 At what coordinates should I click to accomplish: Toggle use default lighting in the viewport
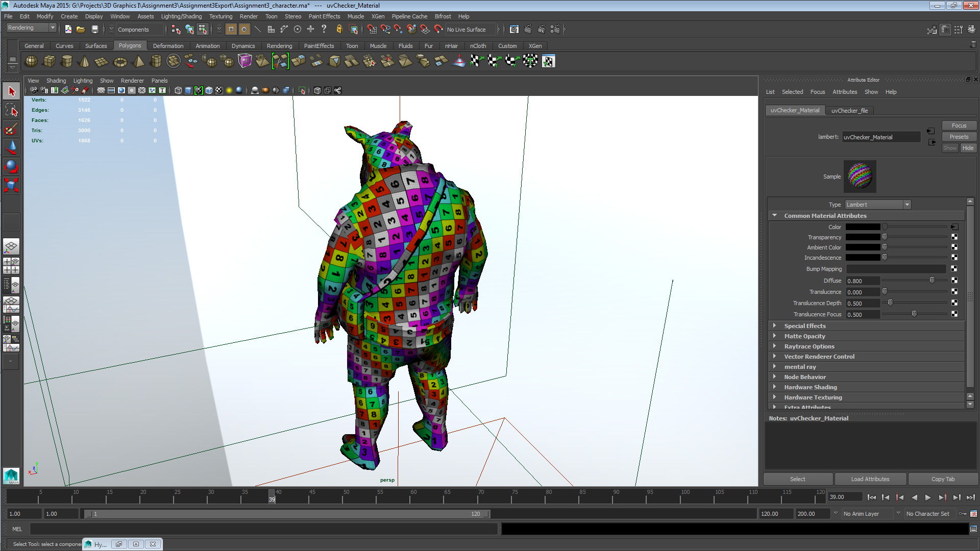coord(229,90)
